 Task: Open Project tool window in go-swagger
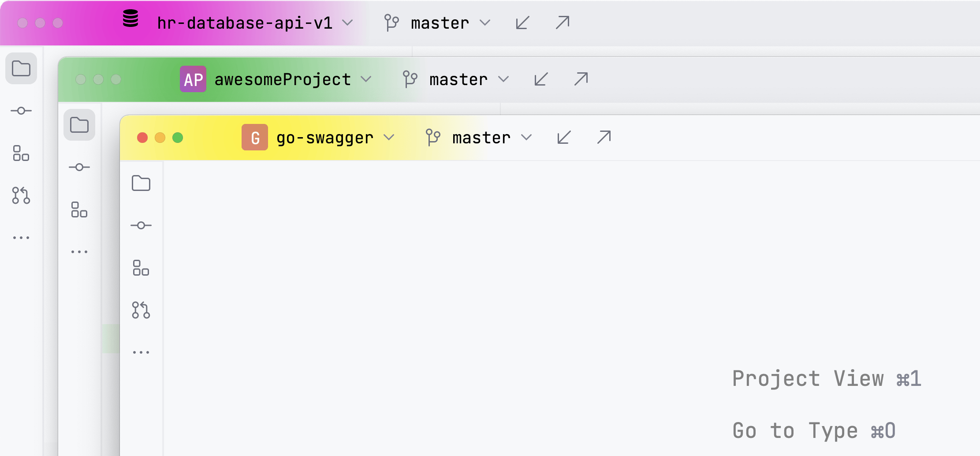(x=141, y=183)
